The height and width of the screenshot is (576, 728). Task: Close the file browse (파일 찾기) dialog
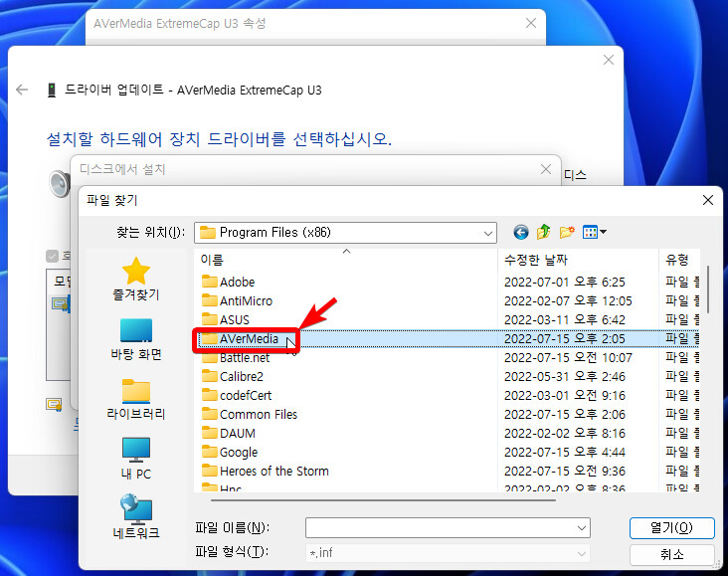(707, 200)
